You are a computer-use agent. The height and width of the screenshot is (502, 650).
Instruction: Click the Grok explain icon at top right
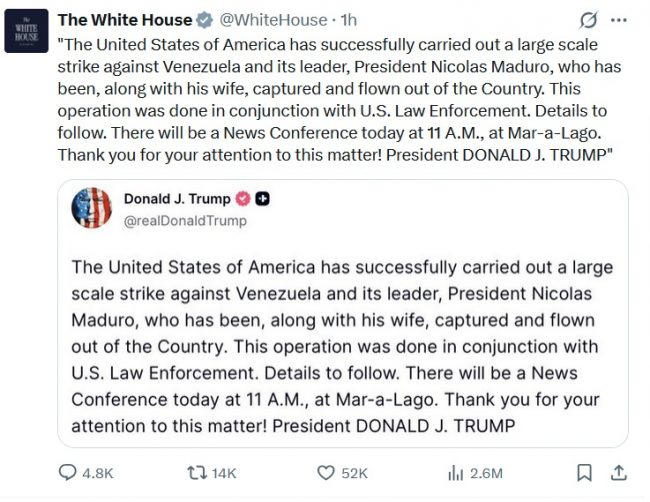coord(589,20)
